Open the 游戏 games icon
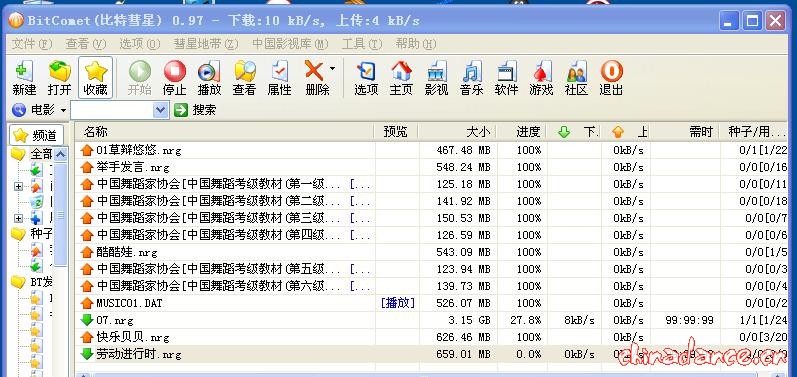The width and height of the screenshot is (797, 377). pos(541,78)
